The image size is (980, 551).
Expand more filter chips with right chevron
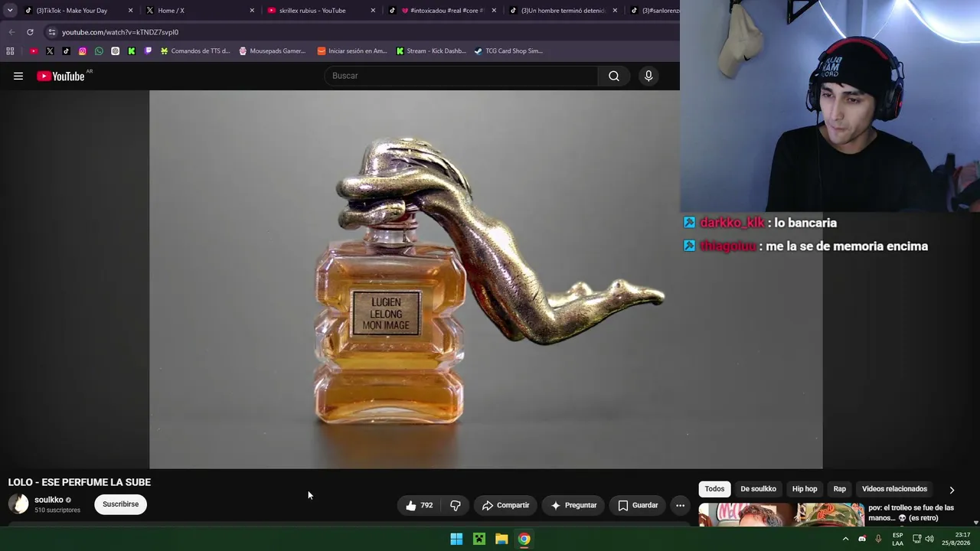click(x=952, y=490)
